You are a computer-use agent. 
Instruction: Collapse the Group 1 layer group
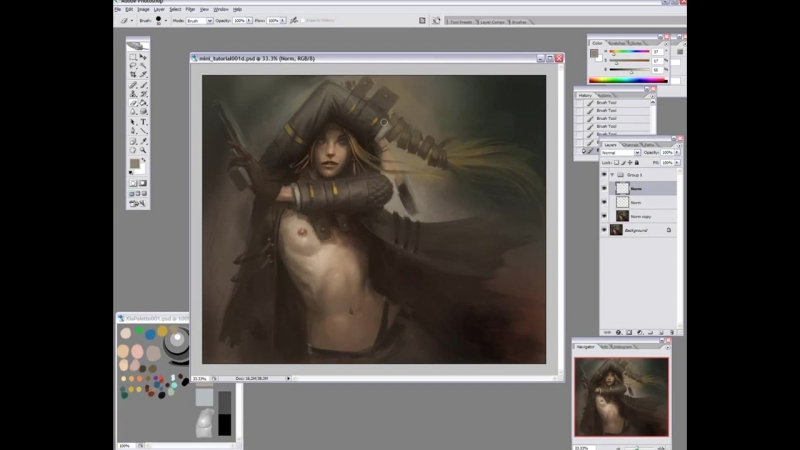[x=612, y=174]
